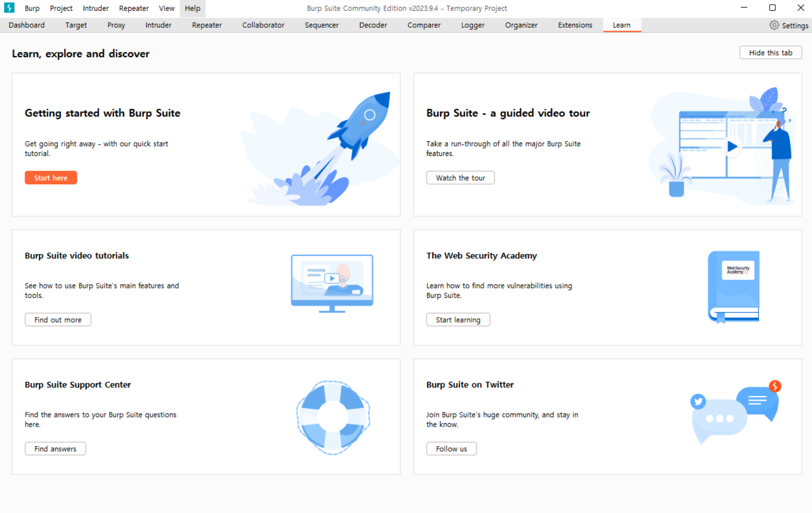Click the Follow us button
The width and height of the screenshot is (812, 513).
(451, 448)
